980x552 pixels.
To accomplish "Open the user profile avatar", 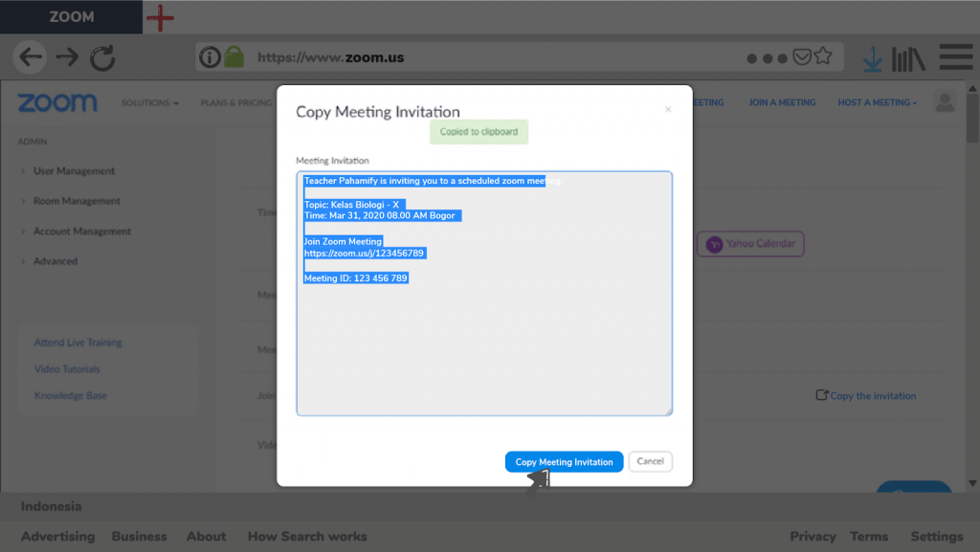I will (945, 101).
